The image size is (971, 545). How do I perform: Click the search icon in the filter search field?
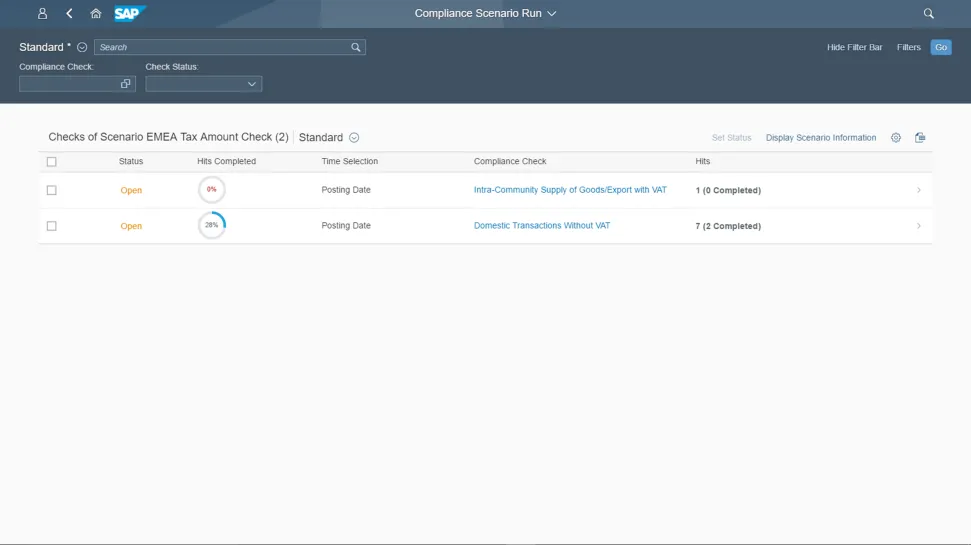point(355,47)
